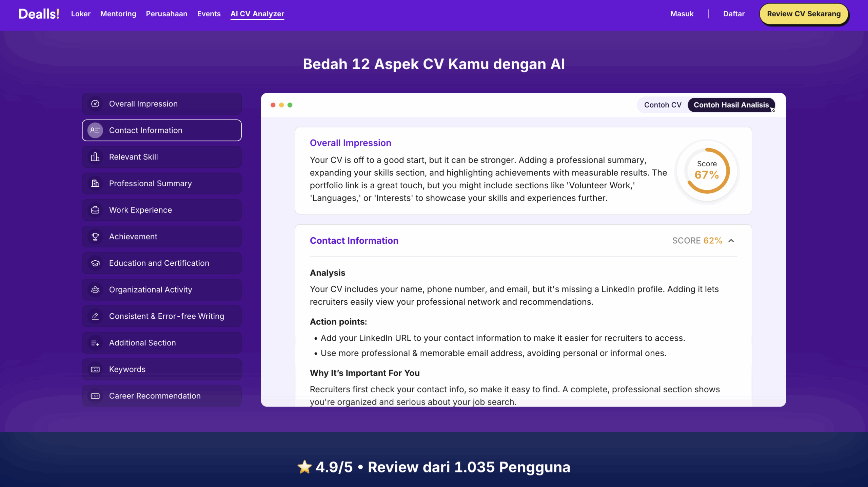The width and height of the screenshot is (868, 487).
Task: Click the circular Score 67% progress ring
Action: [x=707, y=171]
